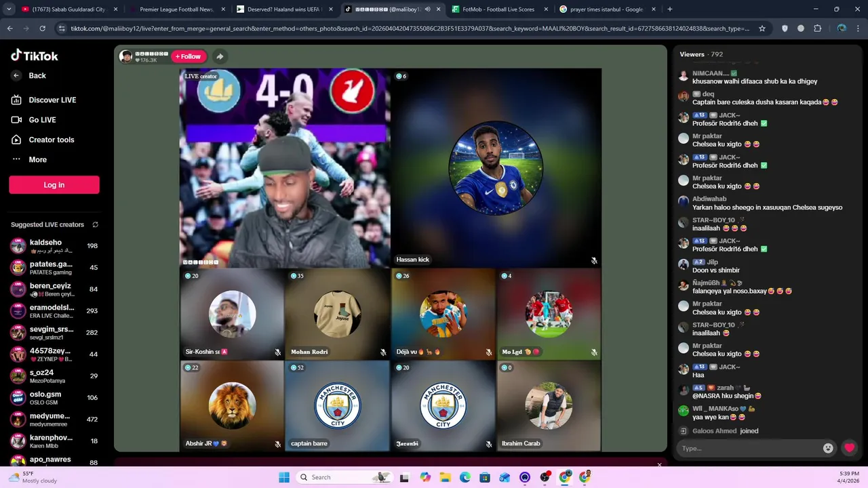Bookmark this page with the star icon
Image resolution: width=868 pixels, height=488 pixels.
[x=762, y=28]
